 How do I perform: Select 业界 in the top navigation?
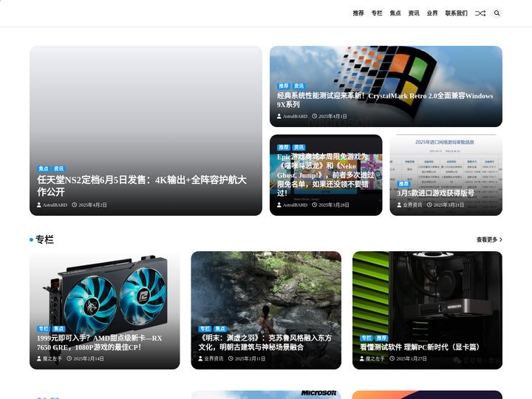pos(432,13)
